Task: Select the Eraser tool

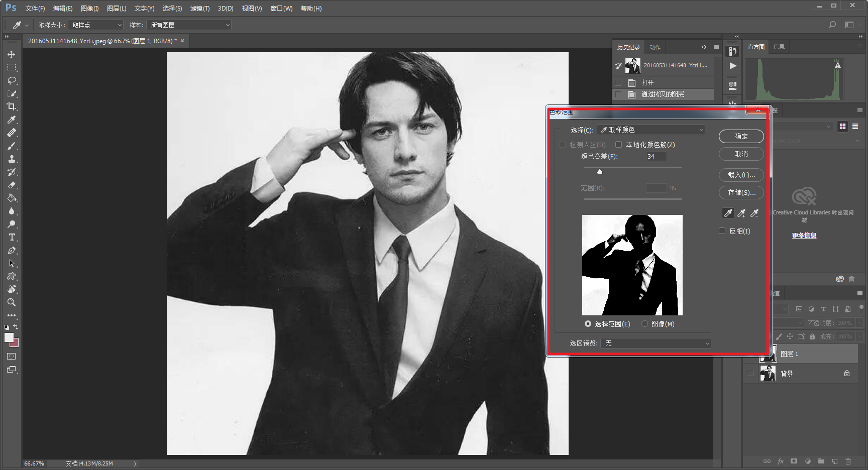Action: tap(11, 185)
